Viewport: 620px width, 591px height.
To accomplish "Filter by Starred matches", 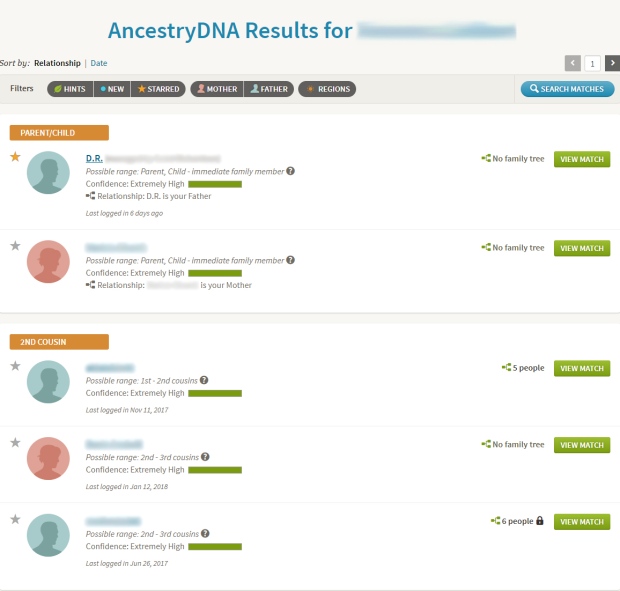I will click(x=158, y=89).
